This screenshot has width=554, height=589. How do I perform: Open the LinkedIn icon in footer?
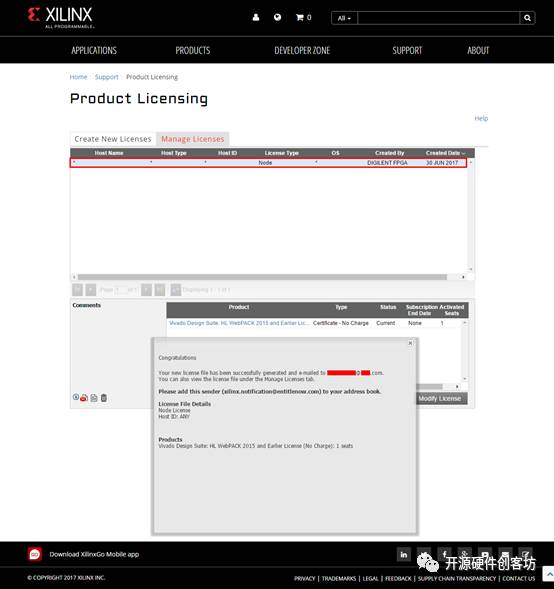click(x=404, y=554)
